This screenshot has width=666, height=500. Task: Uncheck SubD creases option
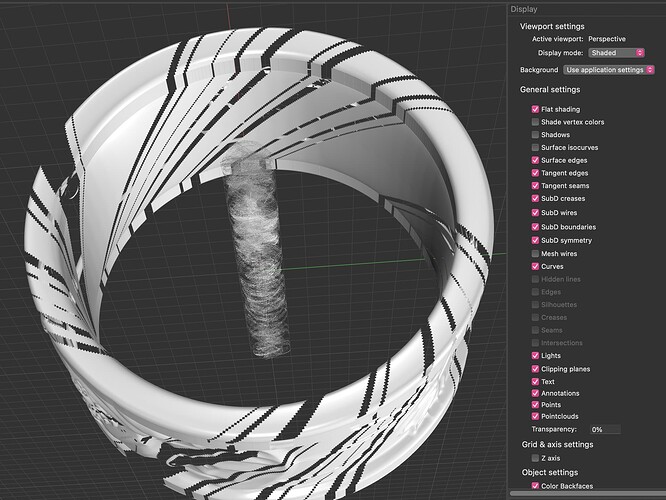pyautogui.click(x=535, y=198)
